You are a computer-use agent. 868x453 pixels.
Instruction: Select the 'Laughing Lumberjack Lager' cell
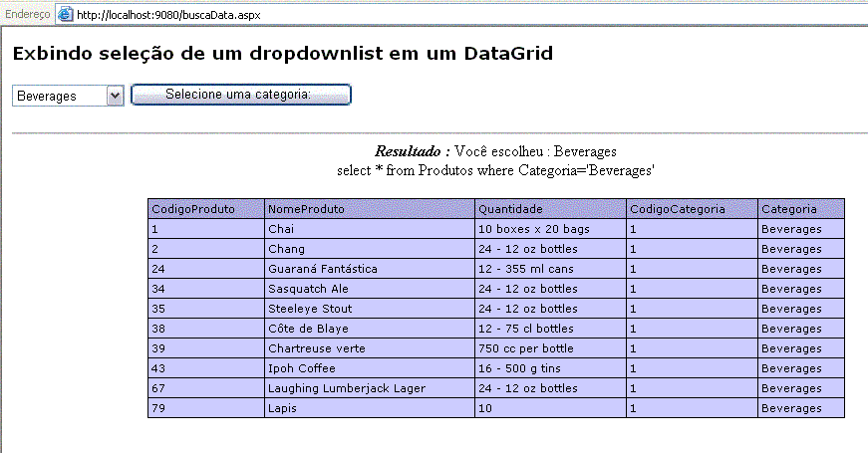(370, 388)
